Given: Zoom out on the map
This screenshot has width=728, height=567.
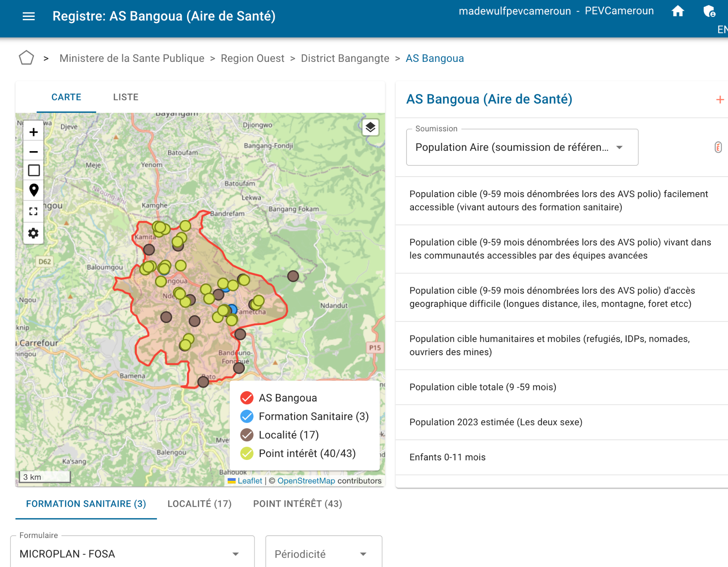Looking at the screenshot, I should tap(34, 152).
